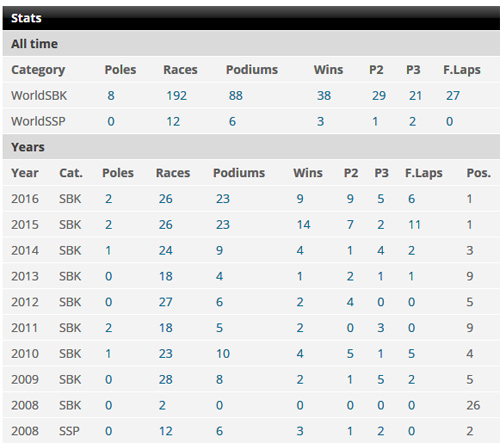Click the Podiums header in the Years table
The width and height of the screenshot is (500, 443).
[239, 173]
